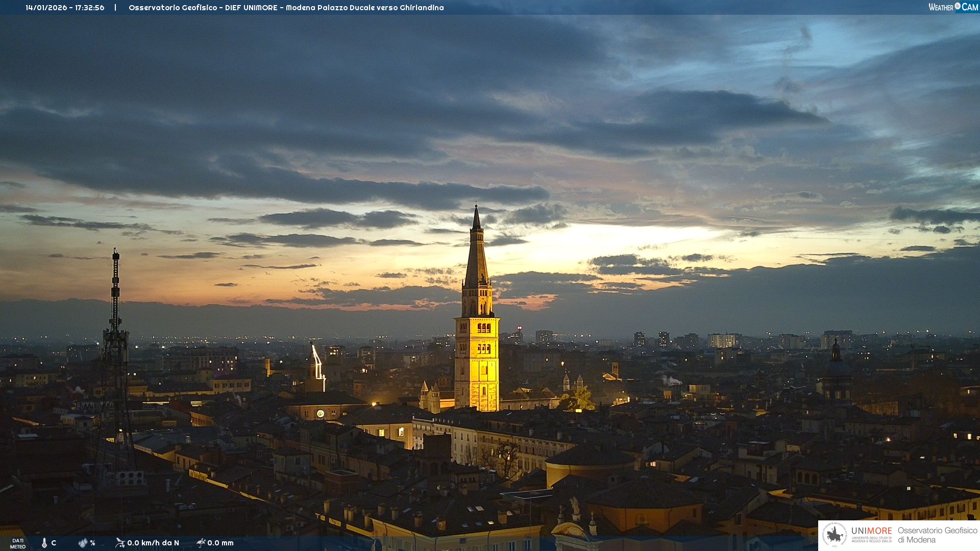Click the humidity percent symbol
Image resolution: width=980 pixels, height=551 pixels.
(93, 543)
